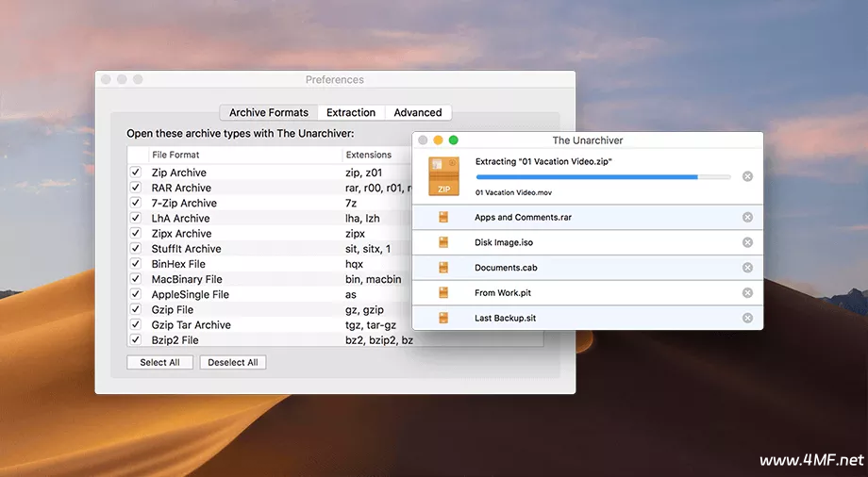Remove Apps and Comments.rar from queue
The width and height of the screenshot is (868, 477).
747,218
